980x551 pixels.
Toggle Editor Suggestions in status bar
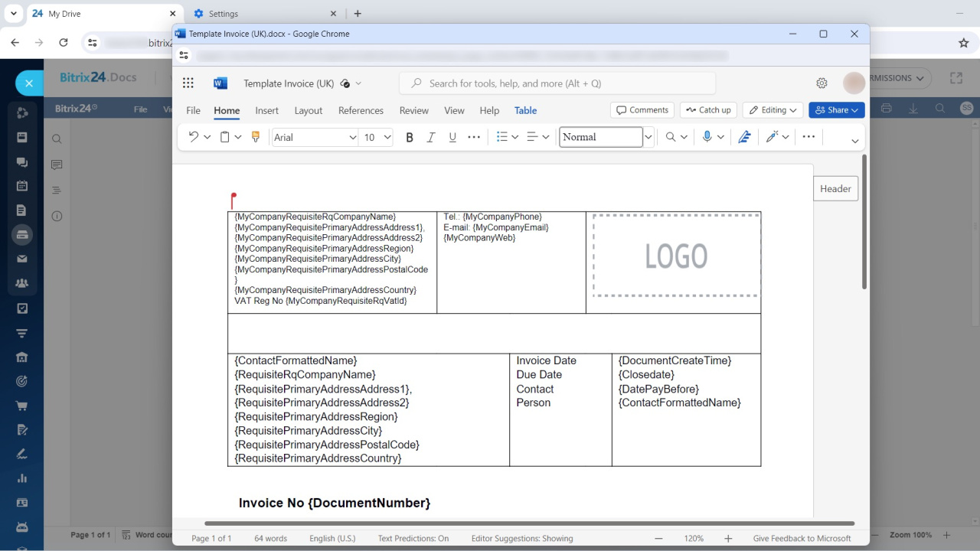(x=521, y=538)
